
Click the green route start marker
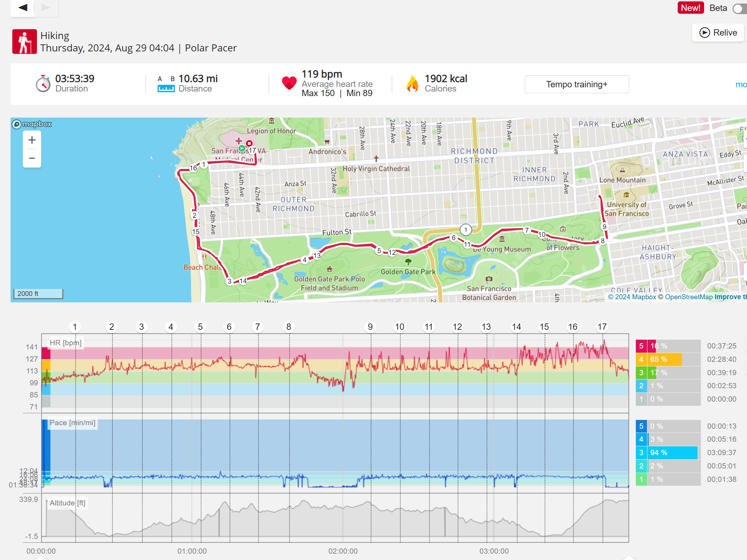pyautogui.click(x=242, y=148)
